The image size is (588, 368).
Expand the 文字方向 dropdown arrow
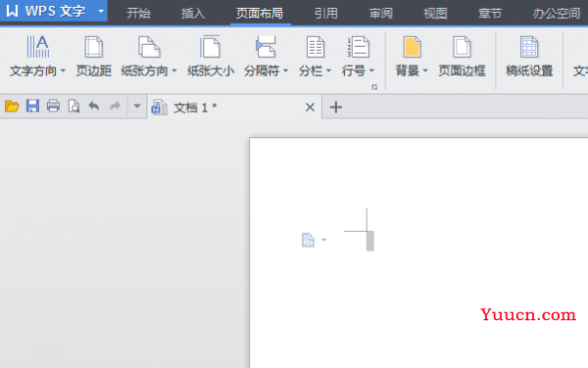[x=63, y=70]
